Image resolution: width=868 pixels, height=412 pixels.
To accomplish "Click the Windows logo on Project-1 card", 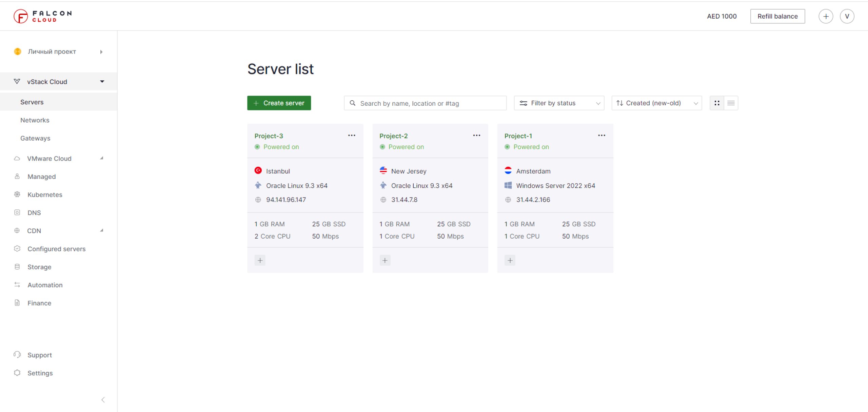I will (508, 185).
